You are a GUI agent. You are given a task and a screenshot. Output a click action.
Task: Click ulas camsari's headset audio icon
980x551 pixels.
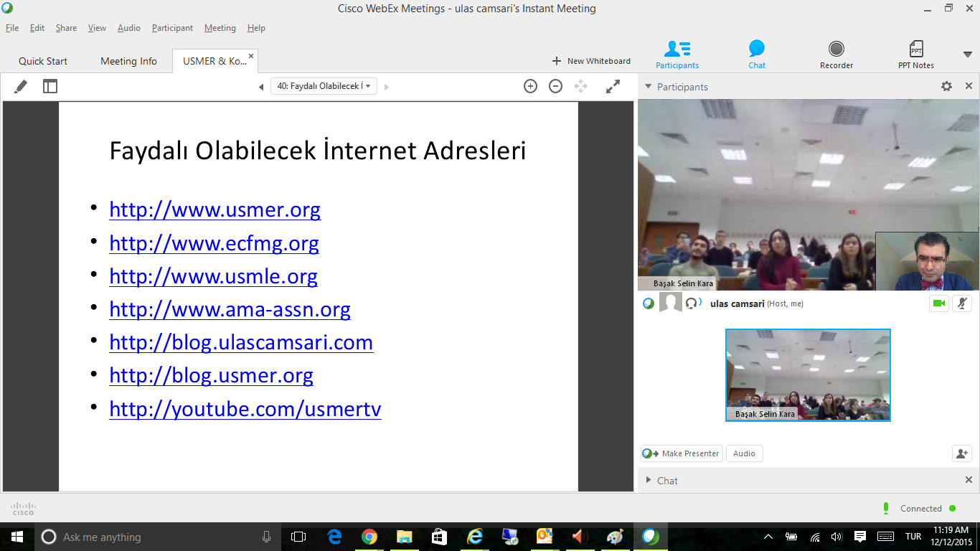(692, 303)
